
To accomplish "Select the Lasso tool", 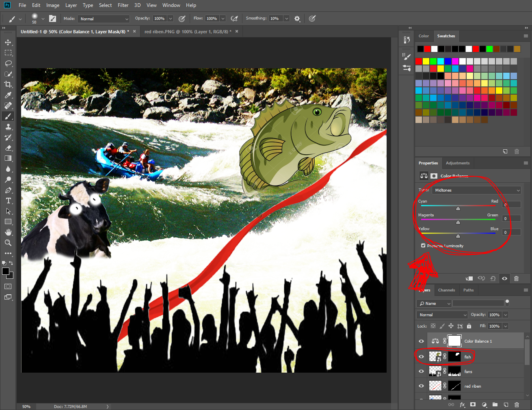I will click(x=8, y=63).
